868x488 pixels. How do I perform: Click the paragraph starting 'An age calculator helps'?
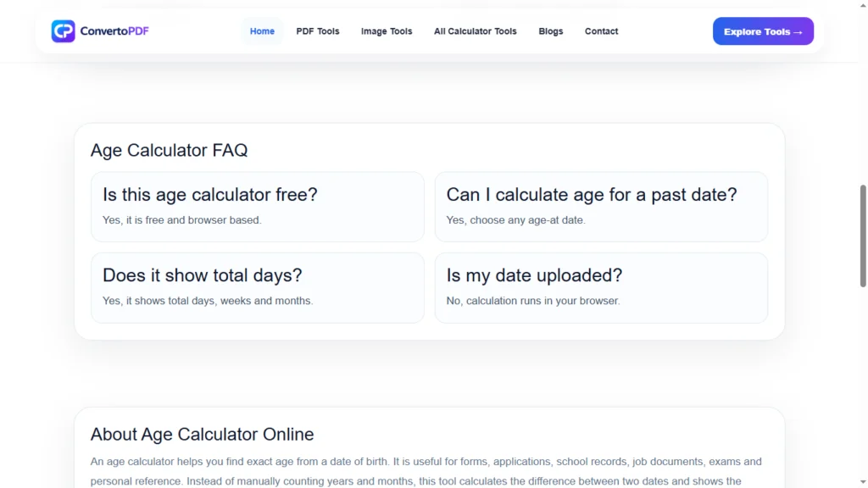(426, 471)
